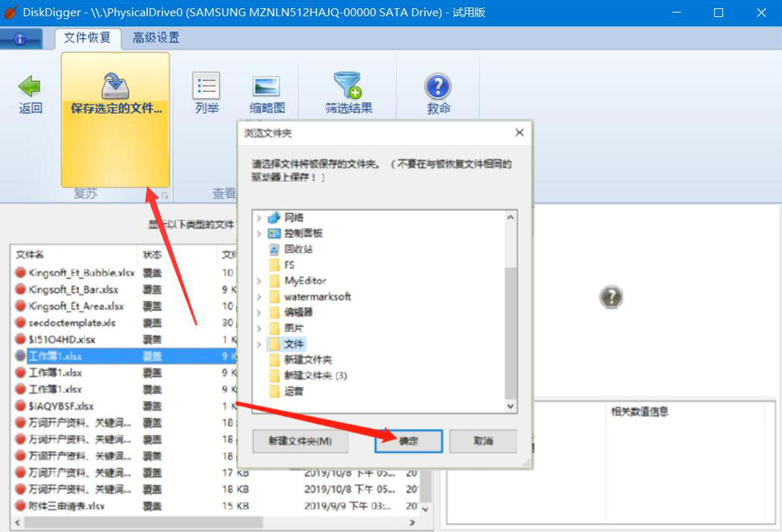This screenshot has height=532, width=782.
Task: Click file list horizontal scrollbar right arrow
Action: 412,523
